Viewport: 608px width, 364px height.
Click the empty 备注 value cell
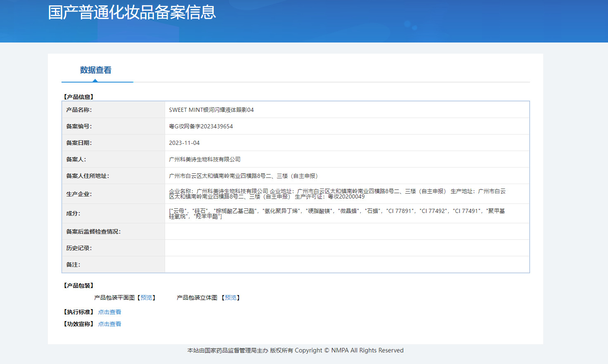347,265
